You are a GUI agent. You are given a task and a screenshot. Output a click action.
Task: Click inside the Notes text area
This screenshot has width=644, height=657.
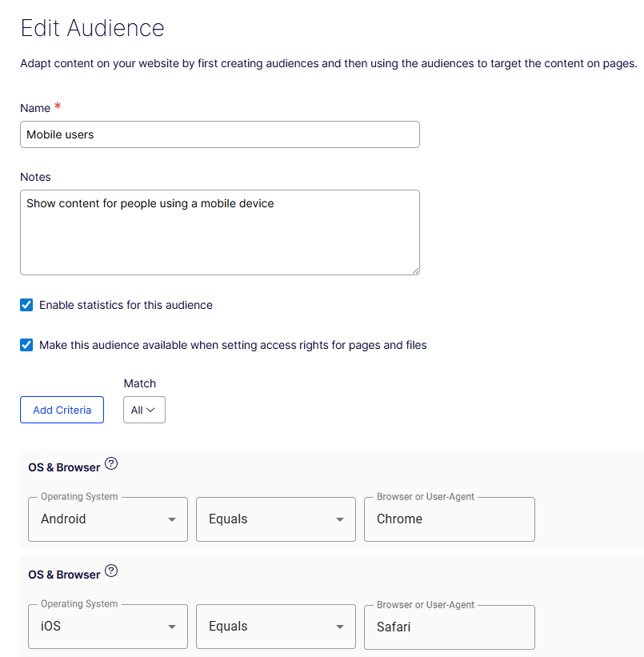click(220, 232)
